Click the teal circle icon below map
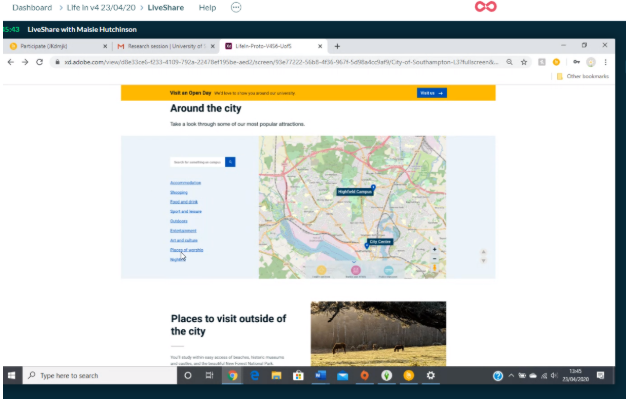The width and height of the screenshot is (626, 399). (388, 270)
